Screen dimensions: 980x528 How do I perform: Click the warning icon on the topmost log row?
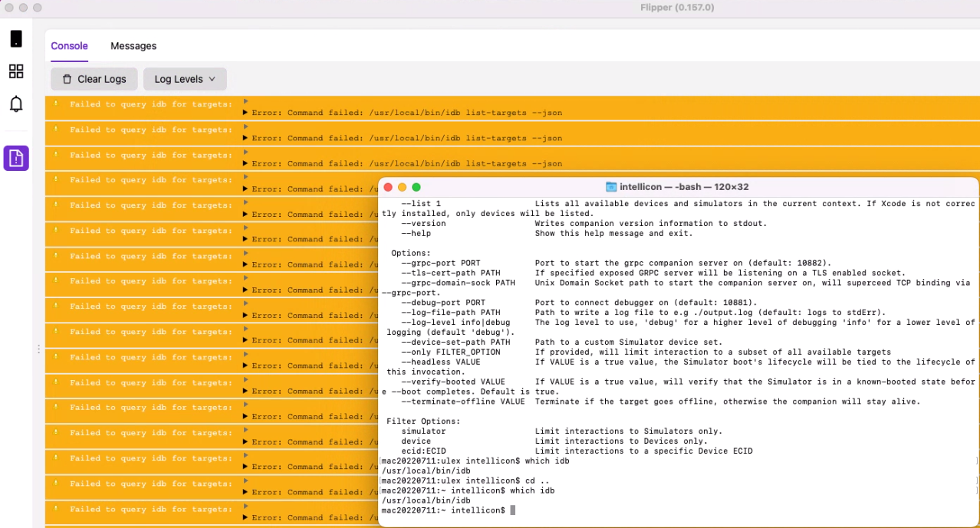[56, 104]
